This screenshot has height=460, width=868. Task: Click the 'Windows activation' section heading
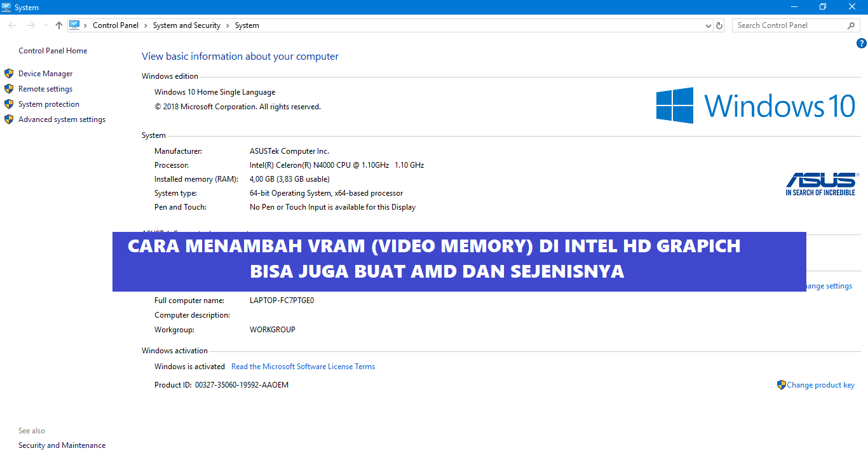175,351
